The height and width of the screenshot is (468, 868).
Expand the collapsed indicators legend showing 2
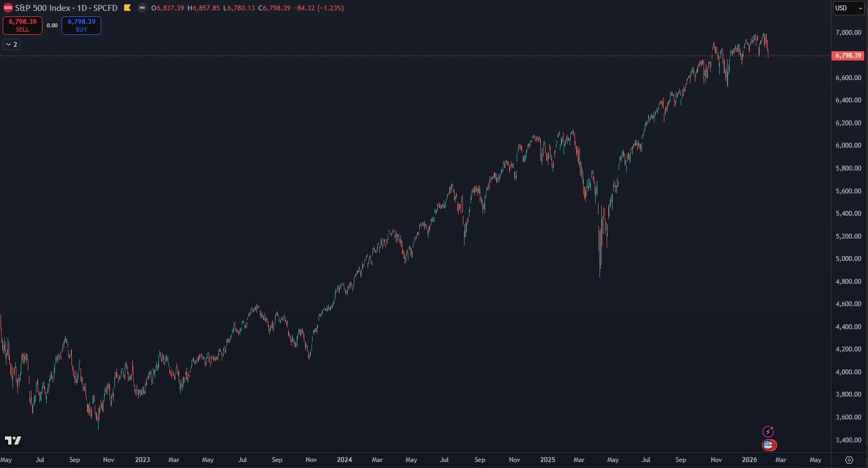[11, 44]
